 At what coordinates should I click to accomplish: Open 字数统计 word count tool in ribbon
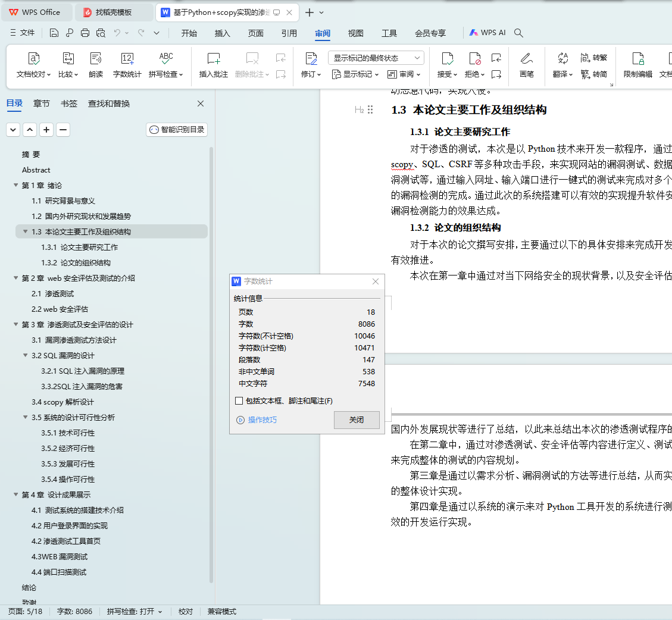point(127,65)
